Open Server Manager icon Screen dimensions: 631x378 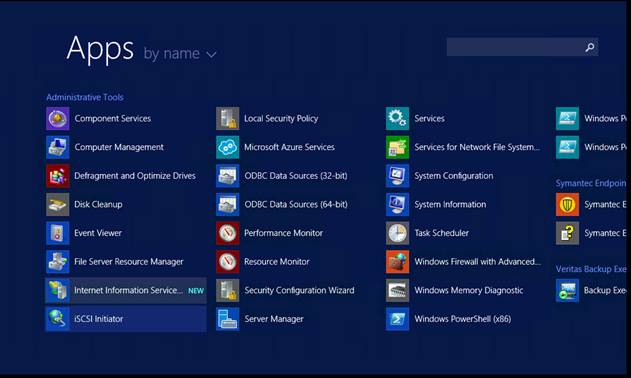click(x=227, y=319)
